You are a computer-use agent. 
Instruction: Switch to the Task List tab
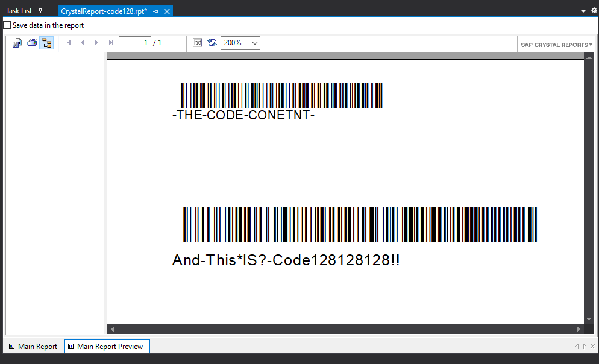19,11
